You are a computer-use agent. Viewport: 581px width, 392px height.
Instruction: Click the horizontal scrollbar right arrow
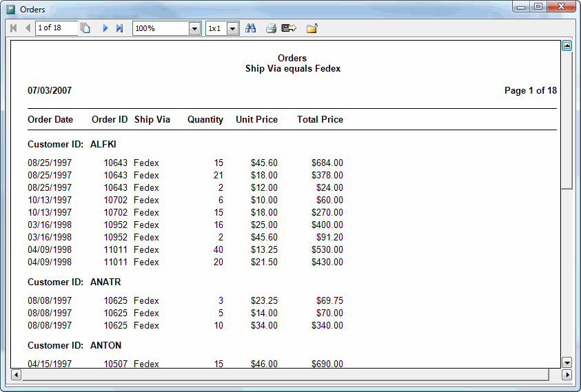tap(567, 375)
